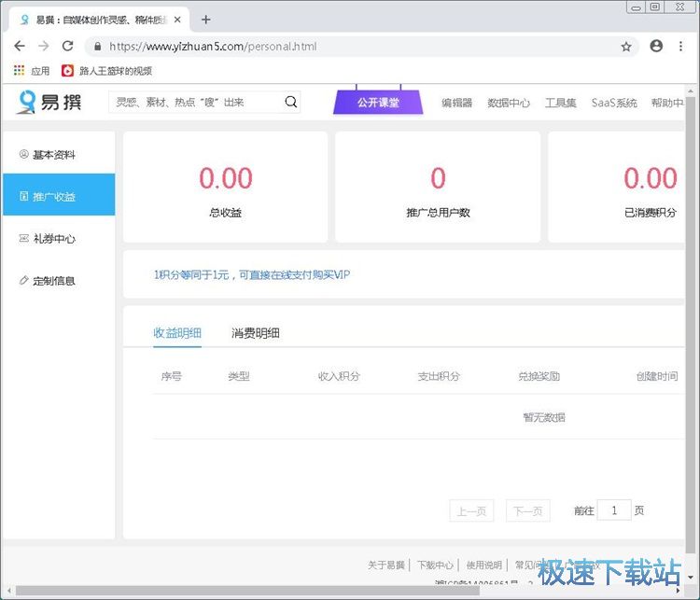The image size is (700, 600).
Task: Open the 应用 apps grid shortcut
Action: (x=31, y=71)
